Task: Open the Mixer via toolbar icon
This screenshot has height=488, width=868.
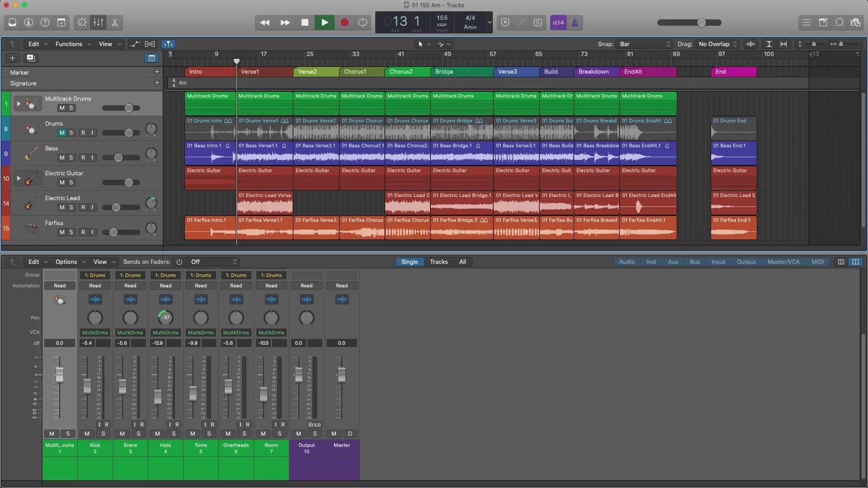Action: click(98, 23)
